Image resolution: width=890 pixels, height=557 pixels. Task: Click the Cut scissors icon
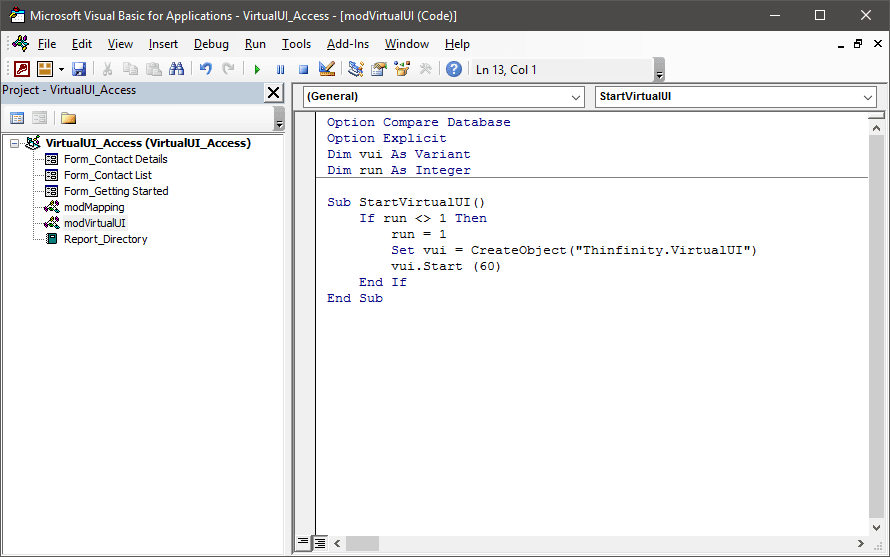coord(107,69)
